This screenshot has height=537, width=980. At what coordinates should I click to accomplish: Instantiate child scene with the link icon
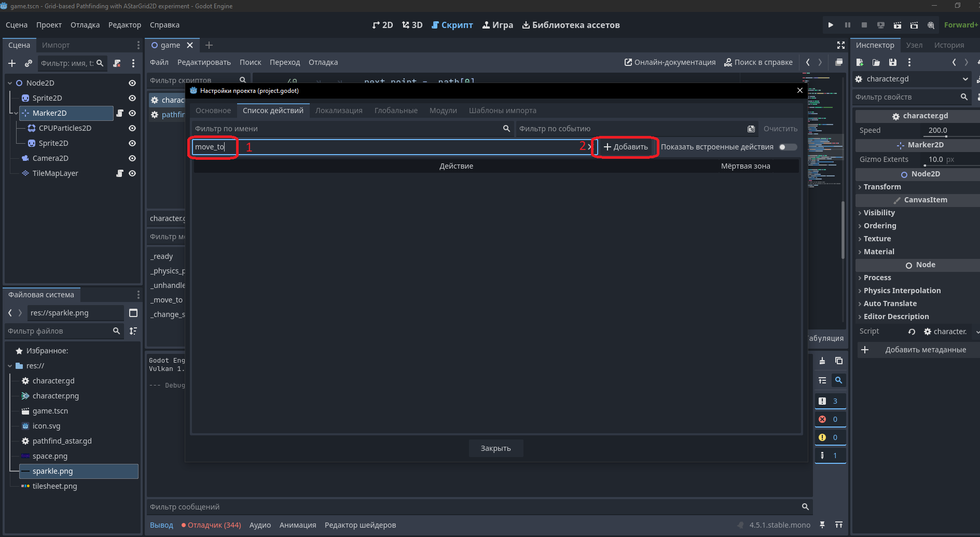coord(29,63)
